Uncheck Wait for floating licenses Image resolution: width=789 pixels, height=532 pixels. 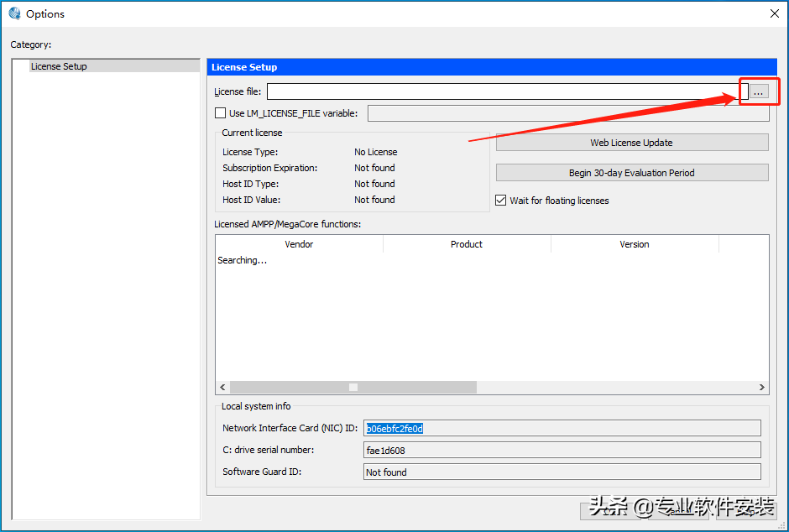point(500,200)
